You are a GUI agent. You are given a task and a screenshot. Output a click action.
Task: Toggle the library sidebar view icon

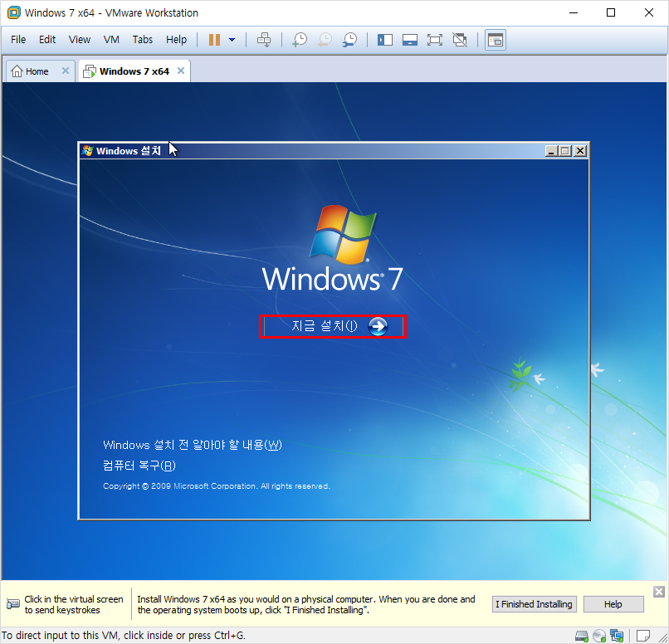pyautogui.click(x=385, y=40)
